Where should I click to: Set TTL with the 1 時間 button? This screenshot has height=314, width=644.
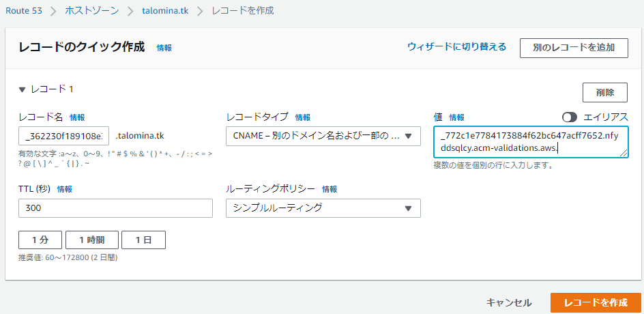[92, 240]
